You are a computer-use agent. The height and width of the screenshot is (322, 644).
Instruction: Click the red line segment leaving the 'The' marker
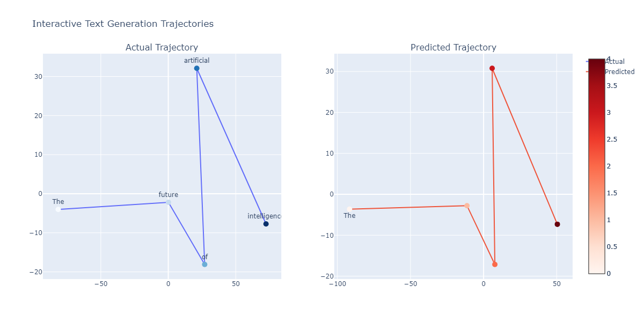(x=408, y=207)
